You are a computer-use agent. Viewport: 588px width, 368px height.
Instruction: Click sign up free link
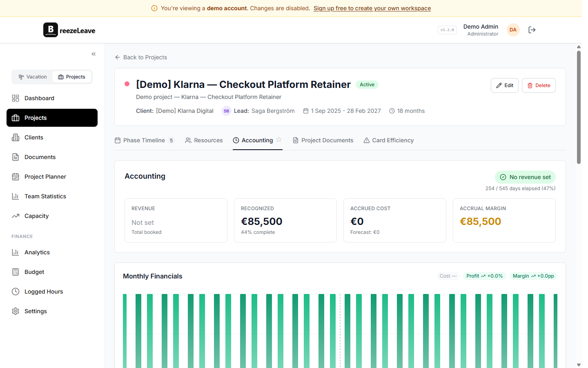[372, 8]
